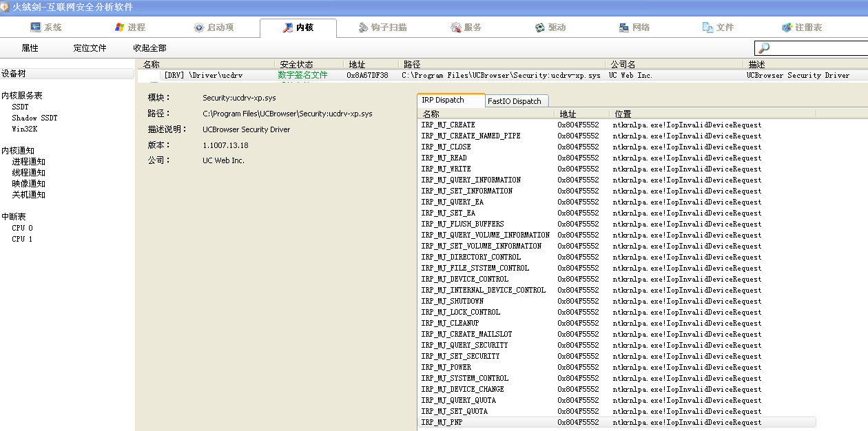Screen dimensions: 868x431
Task: Open the 启动项 tab
Action: click(x=214, y=28)
